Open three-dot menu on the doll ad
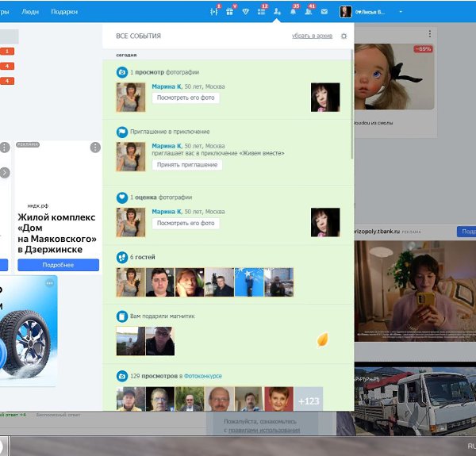This screenshot has width=476, height=456. click(429, 34)
